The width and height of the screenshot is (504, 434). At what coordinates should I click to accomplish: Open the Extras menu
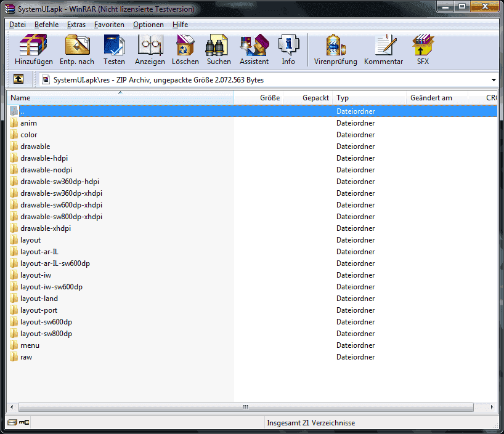(x=76, y=25)
